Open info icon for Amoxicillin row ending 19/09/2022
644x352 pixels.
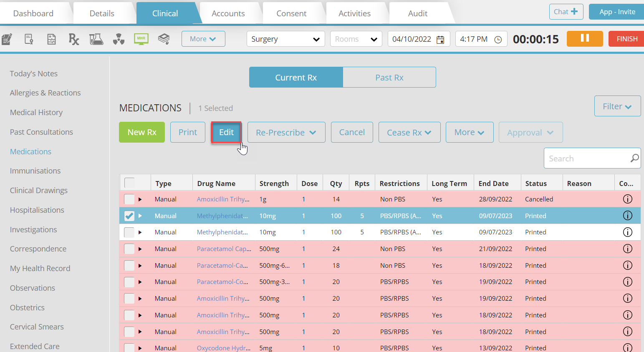point(627,298)
